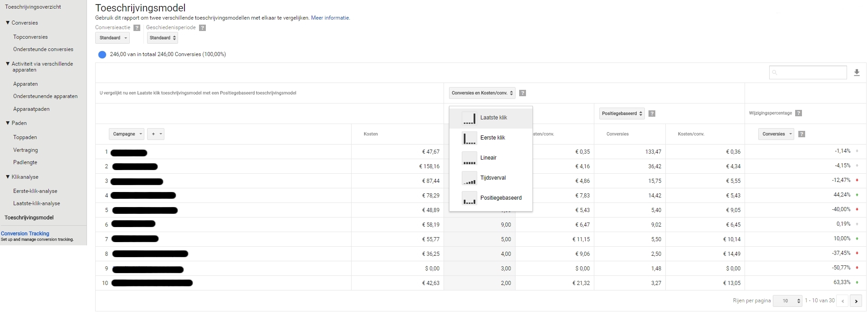Open Laatste-klik-analyse report

pyautogui.click(x=36, y=203)
